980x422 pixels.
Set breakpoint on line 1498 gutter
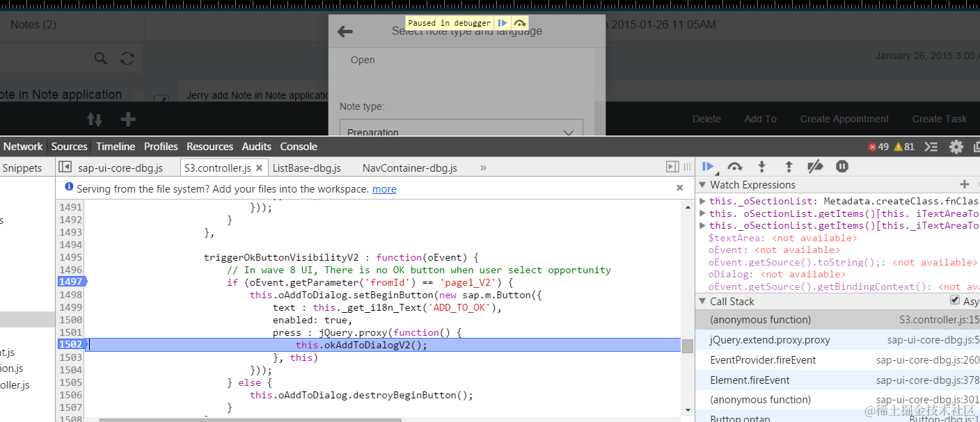click(70, 295)
